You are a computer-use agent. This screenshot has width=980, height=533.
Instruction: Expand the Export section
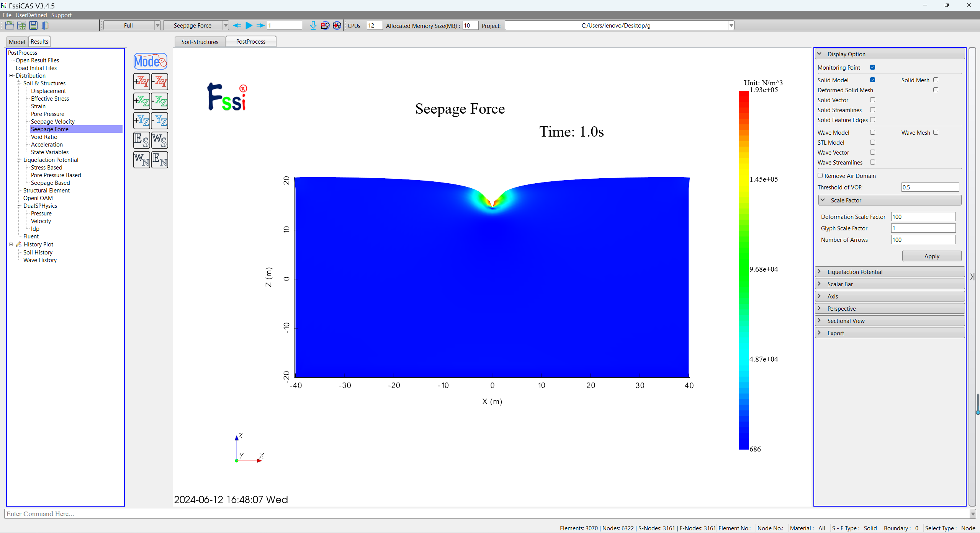[x=890, y=333]
